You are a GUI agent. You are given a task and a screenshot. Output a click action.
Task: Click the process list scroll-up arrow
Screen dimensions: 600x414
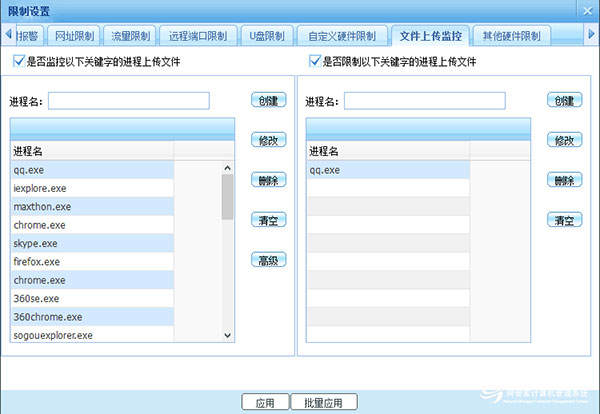point(227,168)
